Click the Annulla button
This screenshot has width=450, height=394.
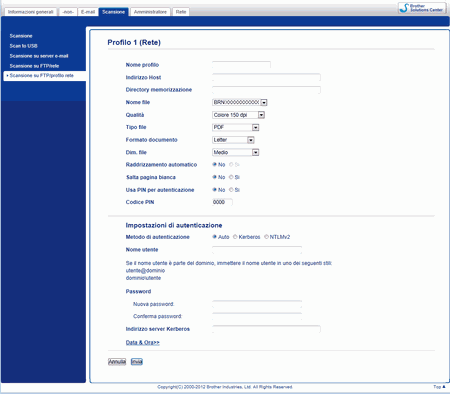pos(117,362)
